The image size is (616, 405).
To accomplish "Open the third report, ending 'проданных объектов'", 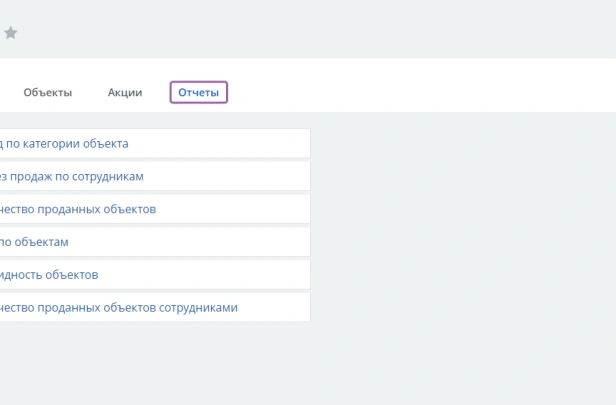I will tap(78, 209).
